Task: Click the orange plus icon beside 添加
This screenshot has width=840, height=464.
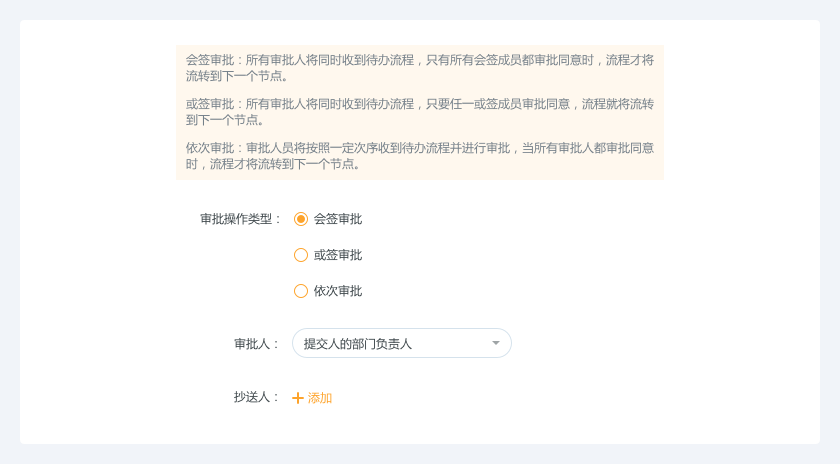Action: [x=297, y=398]
